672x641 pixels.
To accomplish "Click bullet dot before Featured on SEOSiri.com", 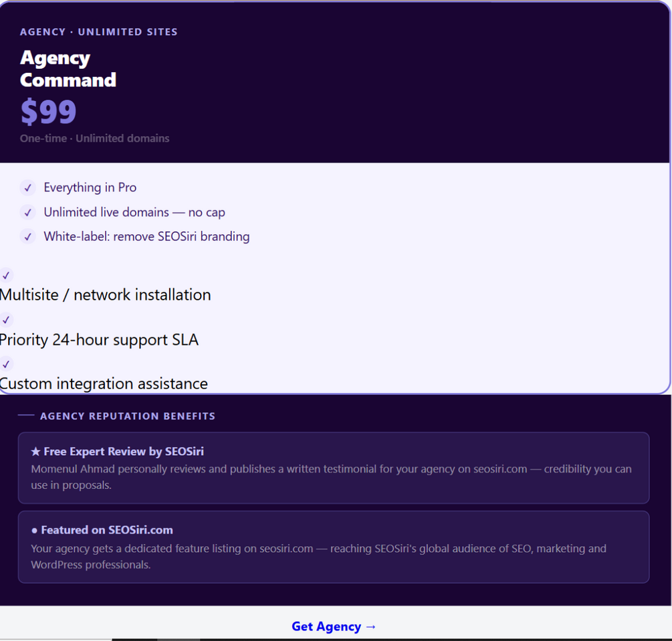I will (34, 531).
